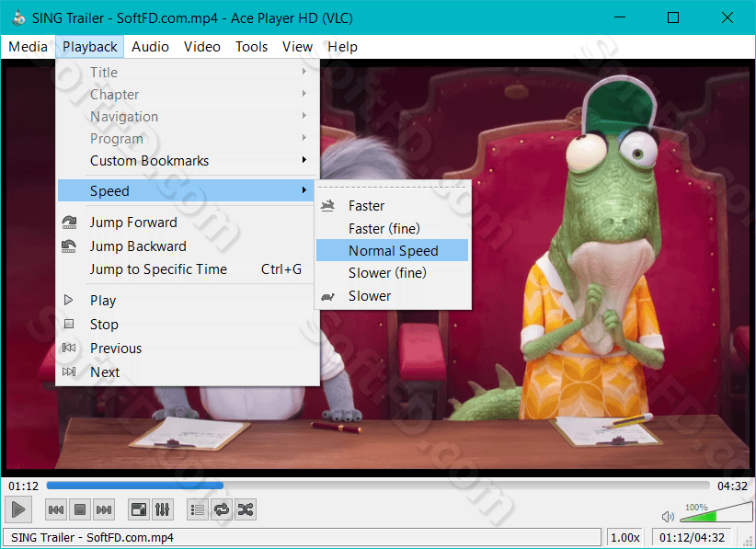
Task: Open extended settings equalizer icon
Action: coord(163,509)
